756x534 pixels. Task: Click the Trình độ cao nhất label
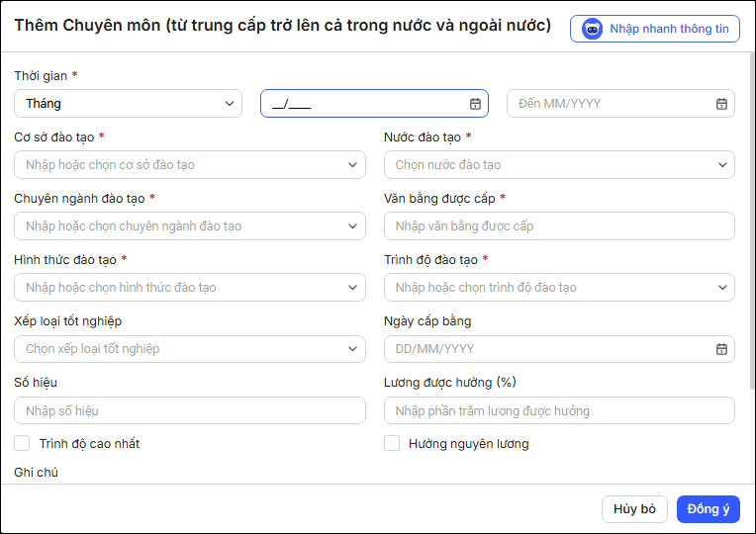(x=89, y=443)
